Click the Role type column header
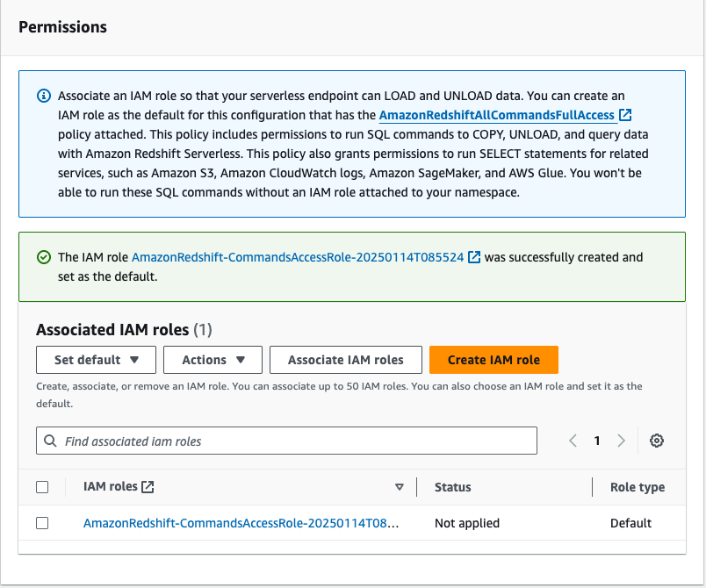The width and height of the screenshot is (706, 588). [638, 487]
